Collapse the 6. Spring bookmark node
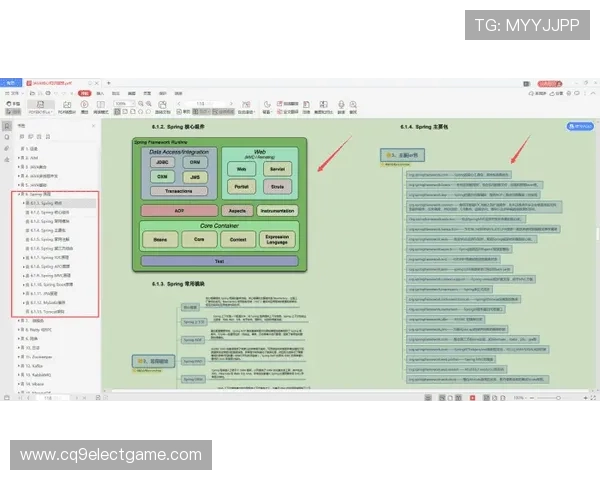This screenshot has height=480, width=600. [18, 194]
